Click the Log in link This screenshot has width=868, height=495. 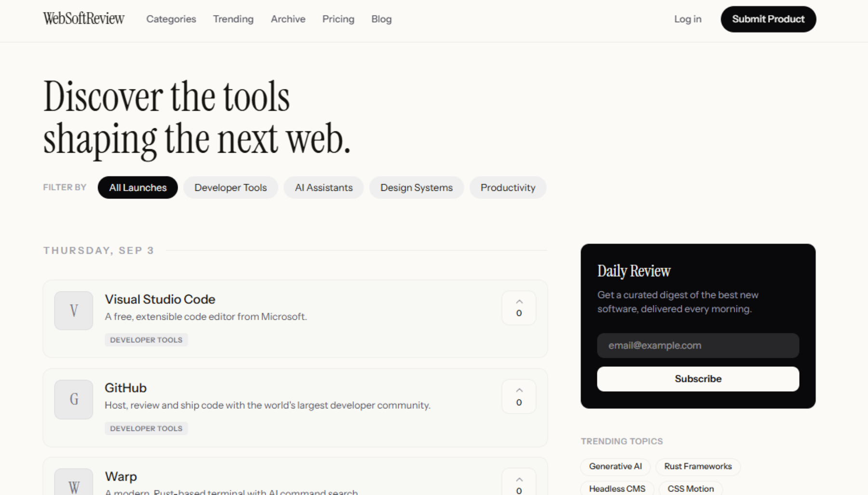click(688, 19)
